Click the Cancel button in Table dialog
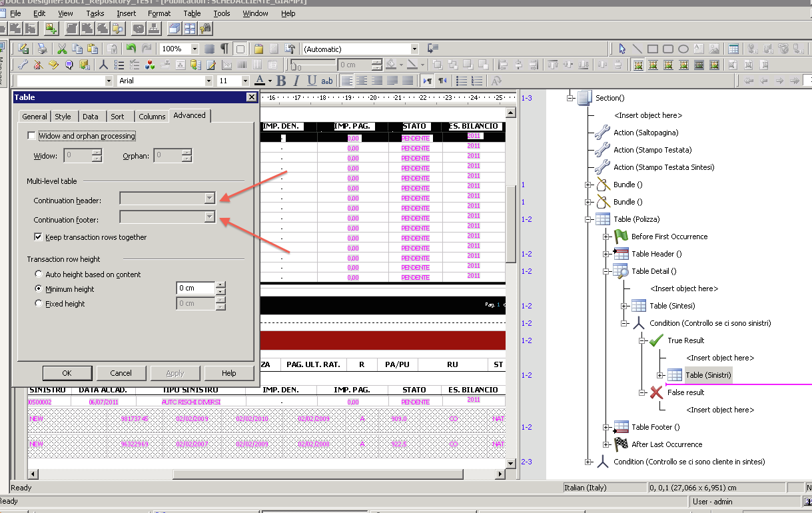This screenshot has width=812, height=513. [x=121, y=373]
